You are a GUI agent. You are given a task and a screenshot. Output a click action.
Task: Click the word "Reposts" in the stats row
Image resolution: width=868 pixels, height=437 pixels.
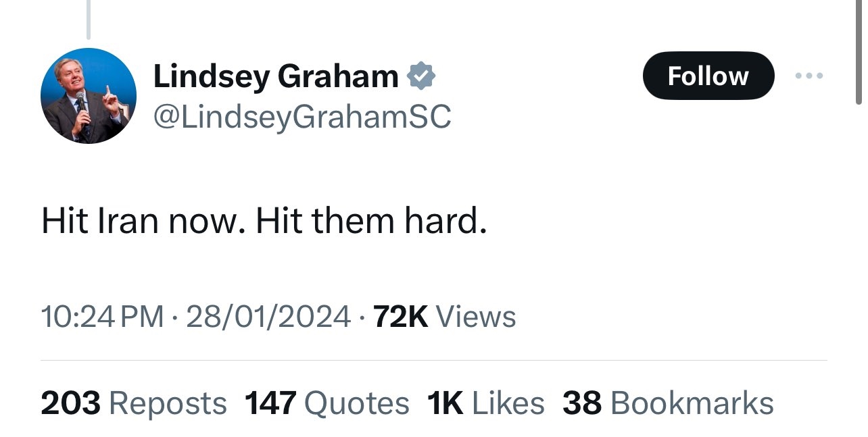[167, 403]
